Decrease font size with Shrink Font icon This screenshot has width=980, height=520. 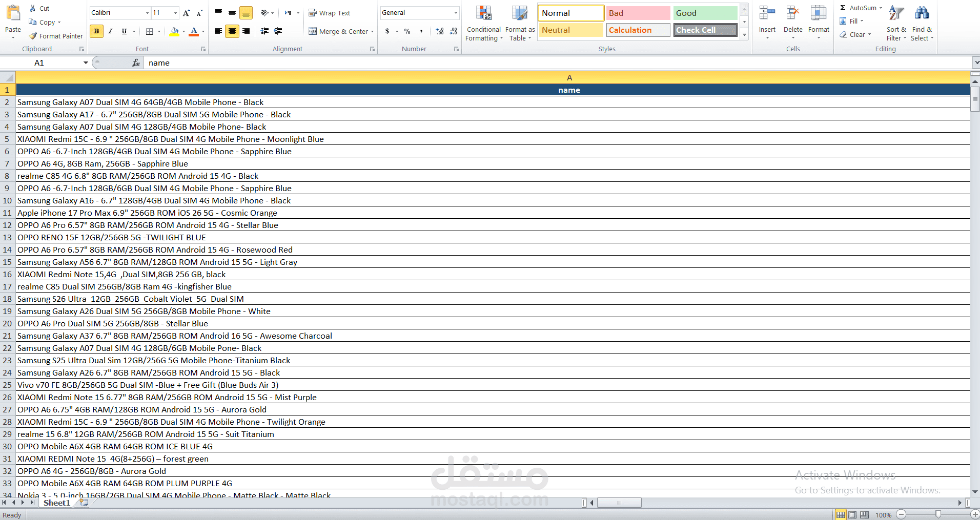tap(200, 13)
